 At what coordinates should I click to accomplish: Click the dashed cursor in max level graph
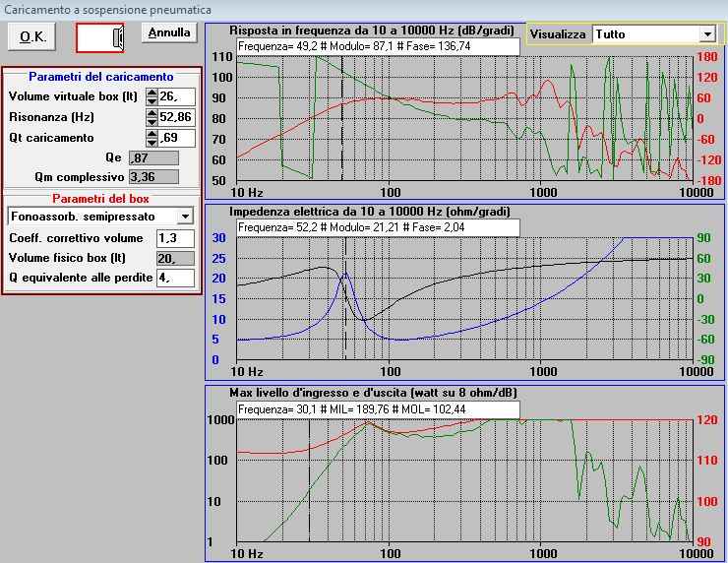tap(309, 480)
